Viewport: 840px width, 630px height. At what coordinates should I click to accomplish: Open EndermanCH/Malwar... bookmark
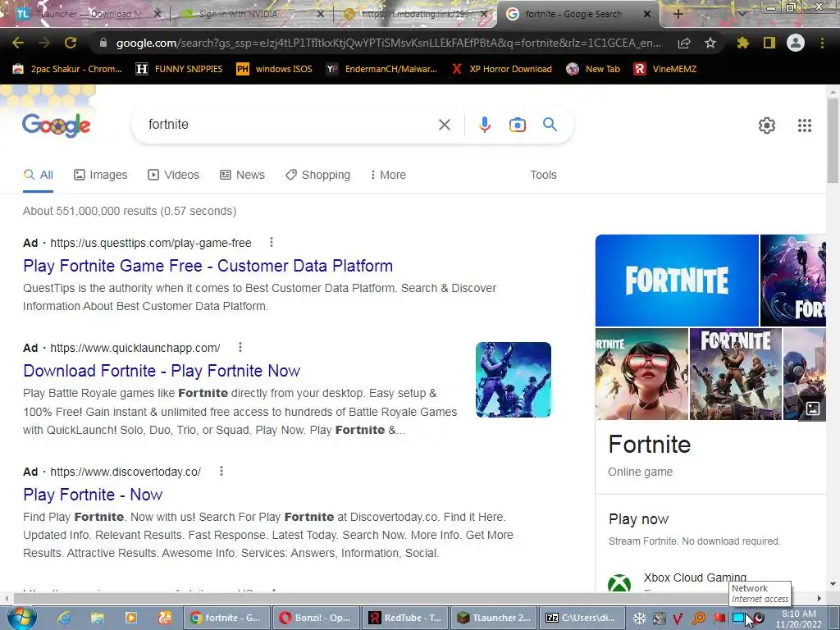(381, 69)
